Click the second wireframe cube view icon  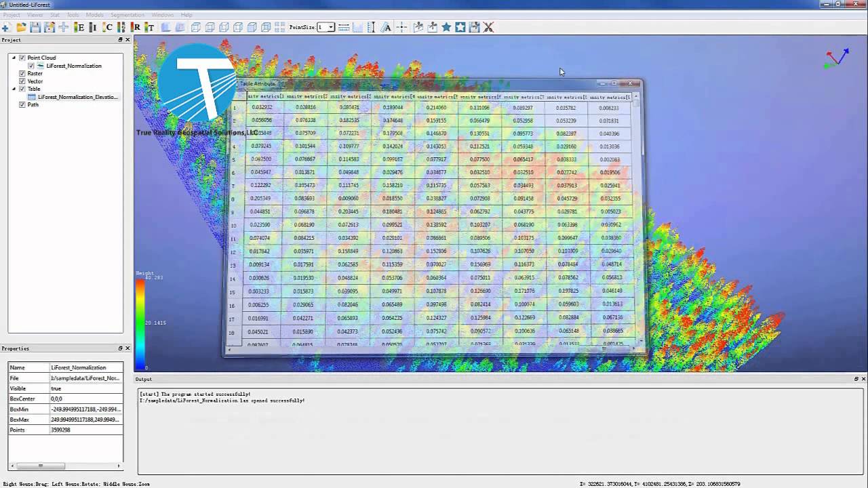(210, 27)
